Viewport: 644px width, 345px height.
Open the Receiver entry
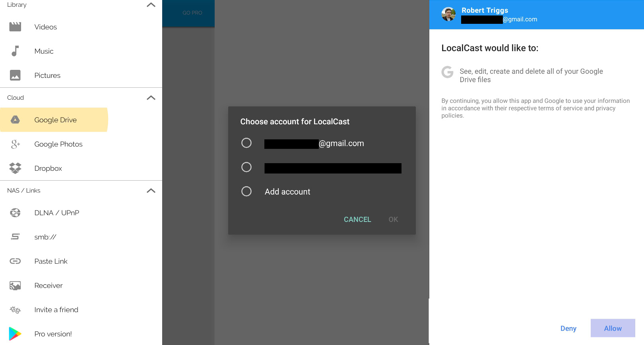point(81,285)
